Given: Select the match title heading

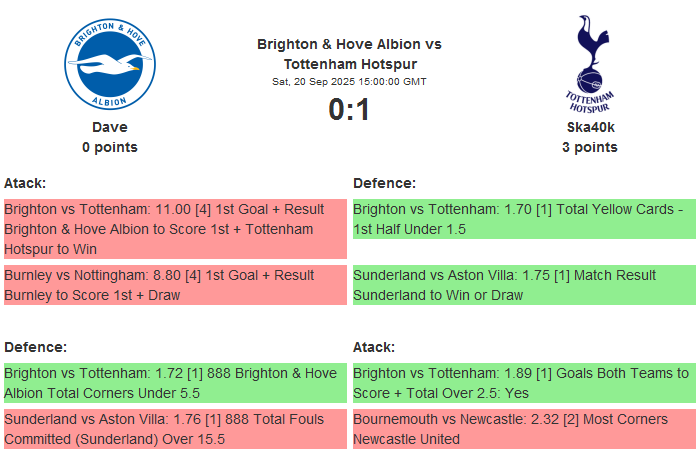Looking at the screenshot, I should coord(349,54).
